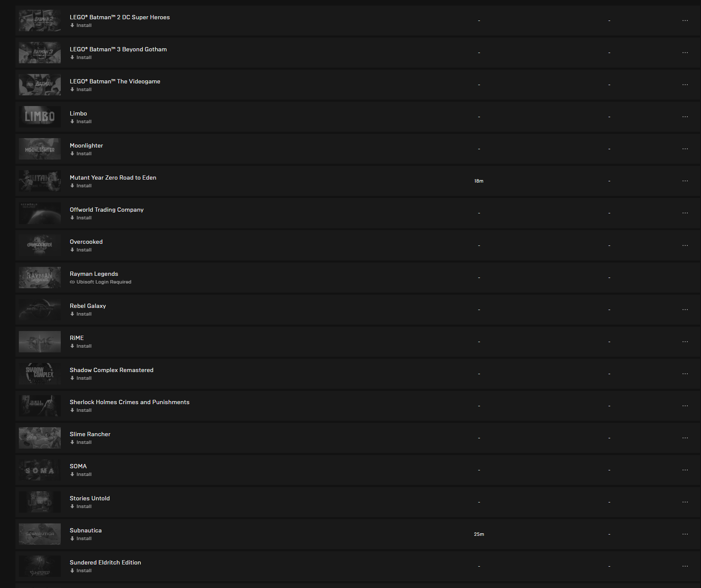Click the install arrow icon for SOMA
This screenshot has height=588, width=701.
pyautogui.click(x=72, y=474)
